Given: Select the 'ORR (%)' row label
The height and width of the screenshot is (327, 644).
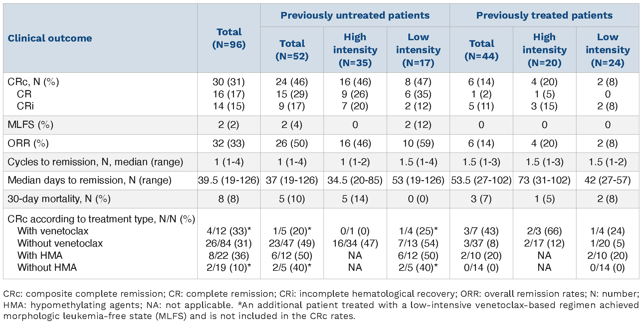Looking at the screenshot, I should tap(28, 144).
